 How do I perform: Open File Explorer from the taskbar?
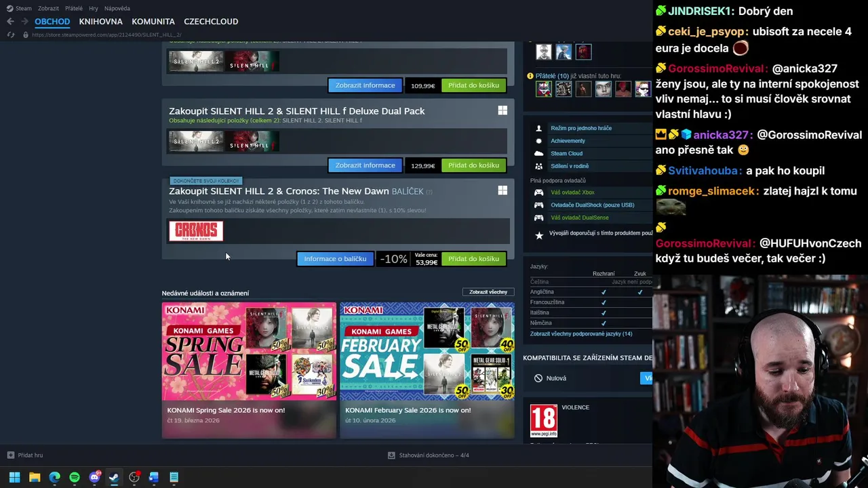click(x=35, y=477)
